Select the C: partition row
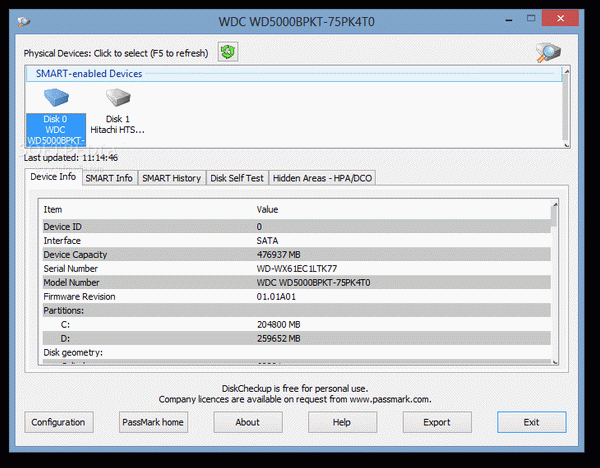The image size is (600, 468). [297, 325]
